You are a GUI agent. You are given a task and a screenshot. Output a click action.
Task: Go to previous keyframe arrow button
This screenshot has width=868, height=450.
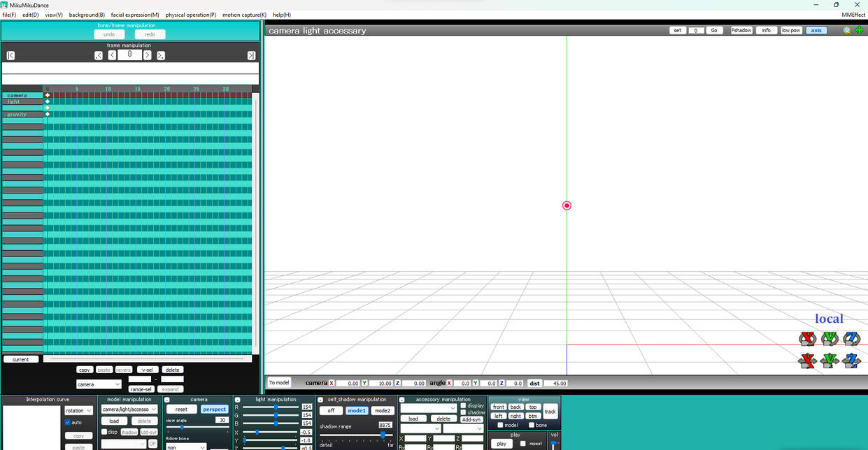click(99, 56)
